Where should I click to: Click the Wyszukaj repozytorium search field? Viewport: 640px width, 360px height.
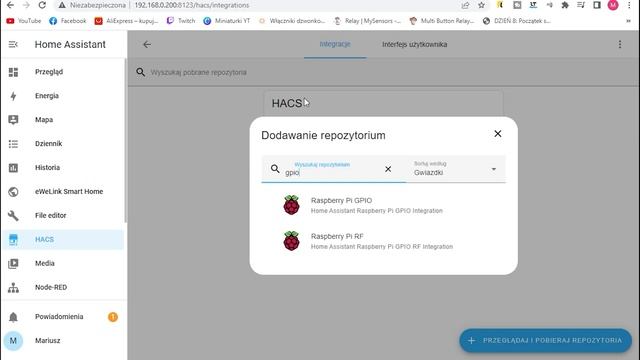[333, 169]
